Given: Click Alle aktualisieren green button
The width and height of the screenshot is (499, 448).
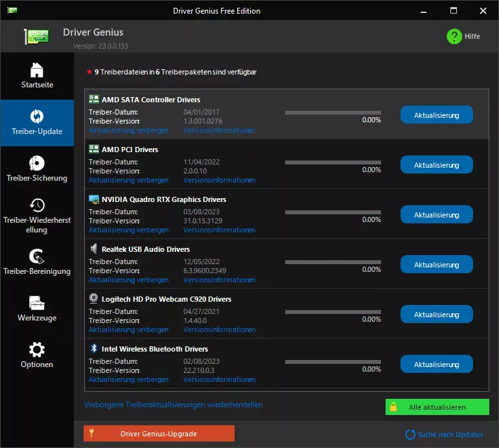Looking at the screenshot, I should click(437, 407).
